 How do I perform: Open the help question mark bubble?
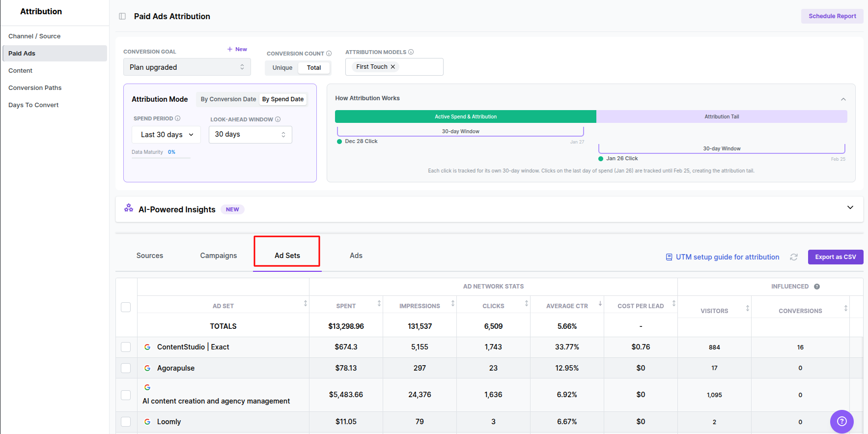(x=841, y=421)
